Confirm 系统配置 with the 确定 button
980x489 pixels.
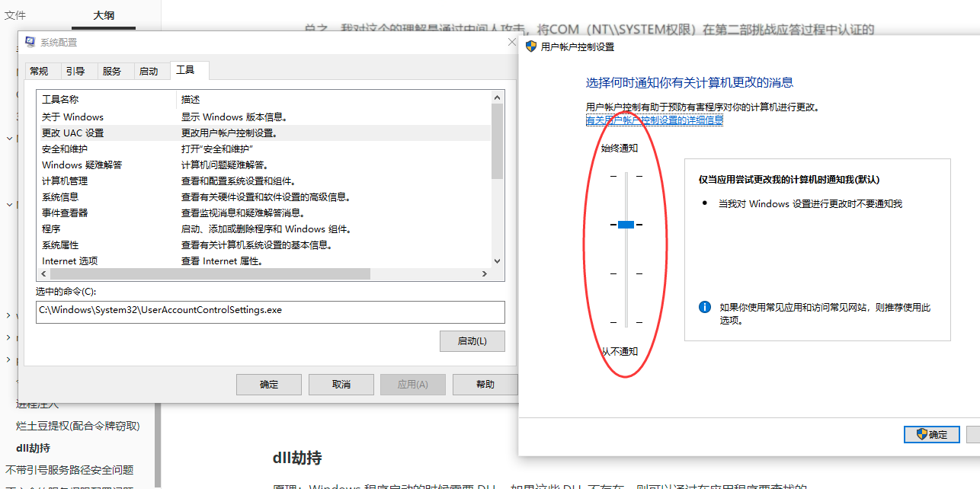point(269,384)
